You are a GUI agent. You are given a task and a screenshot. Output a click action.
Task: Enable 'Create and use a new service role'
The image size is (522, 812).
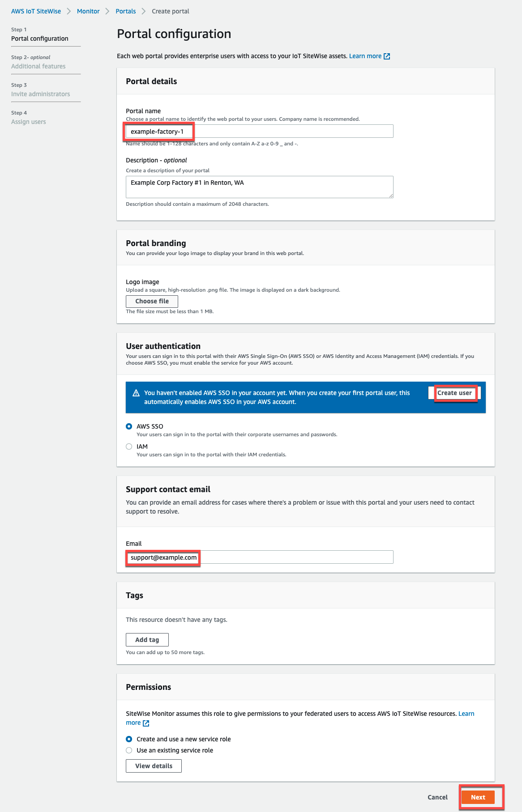pos(129,739)
